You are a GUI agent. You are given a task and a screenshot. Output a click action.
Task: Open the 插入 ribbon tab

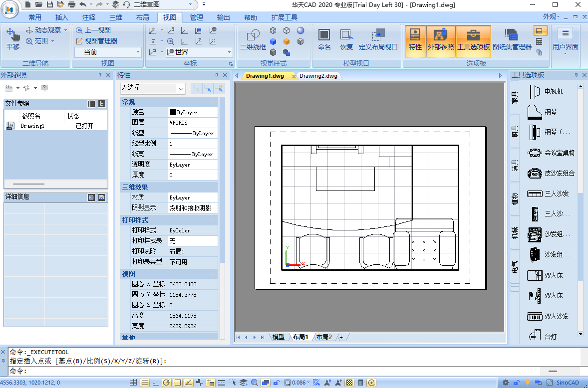pyautogui.click(x=61, y=17)
